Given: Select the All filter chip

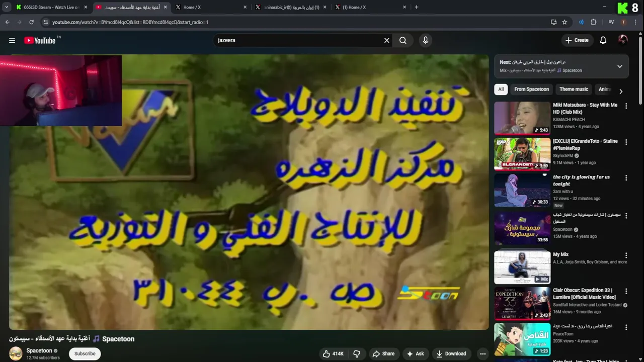Looking at the screenshot, I should pos(501,89).
